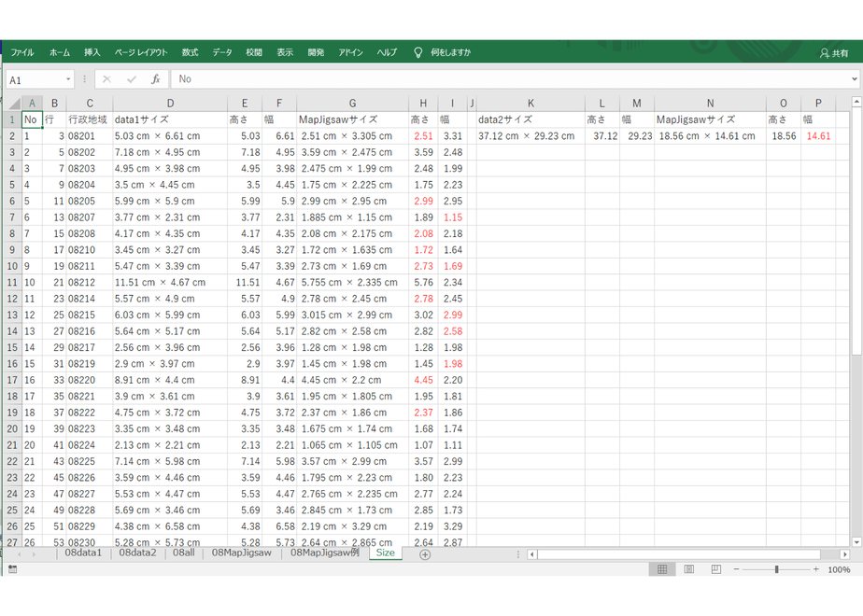Open the アドイン ribbon tab
Screen dimensions: 863x616
tap(350, 52)
